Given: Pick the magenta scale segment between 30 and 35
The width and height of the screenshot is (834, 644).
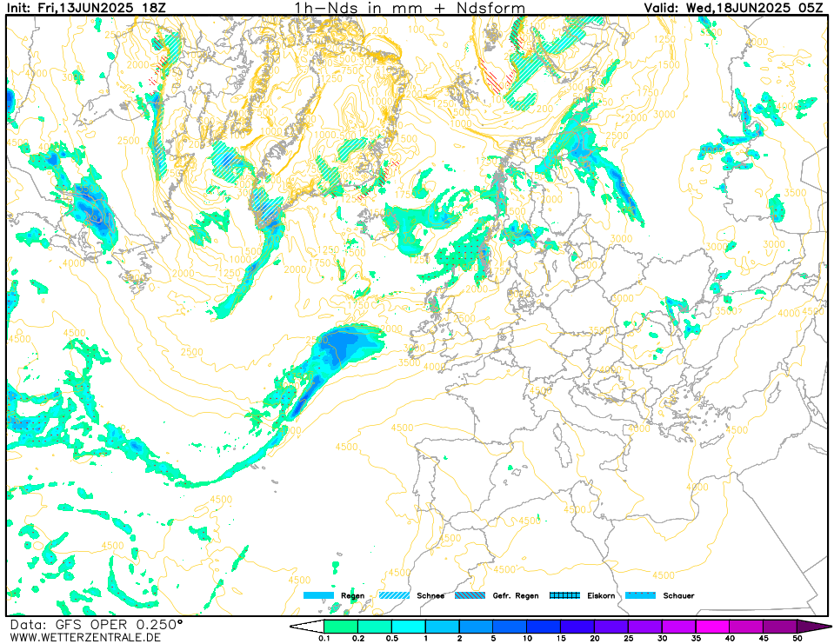Looking at the screenshot, I should point(678,627).
